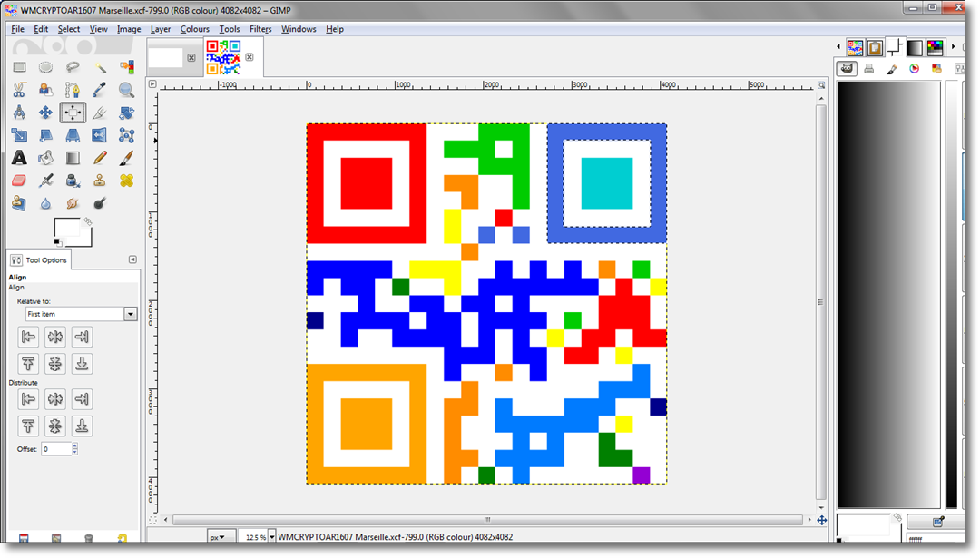Open the Edit menu
The width and height of the screenshot is (980, 558).
point(41,29)
